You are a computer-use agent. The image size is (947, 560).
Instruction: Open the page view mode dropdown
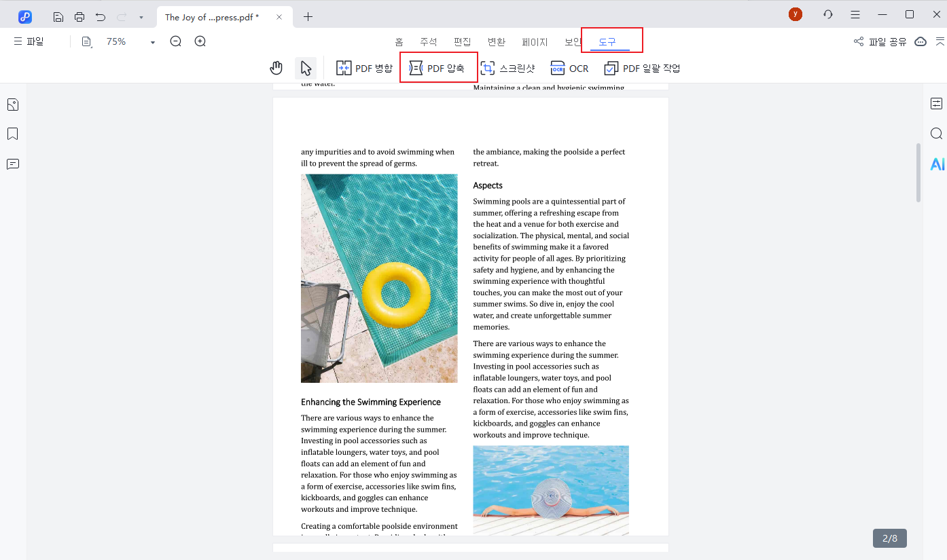click(x=86, y=41)
